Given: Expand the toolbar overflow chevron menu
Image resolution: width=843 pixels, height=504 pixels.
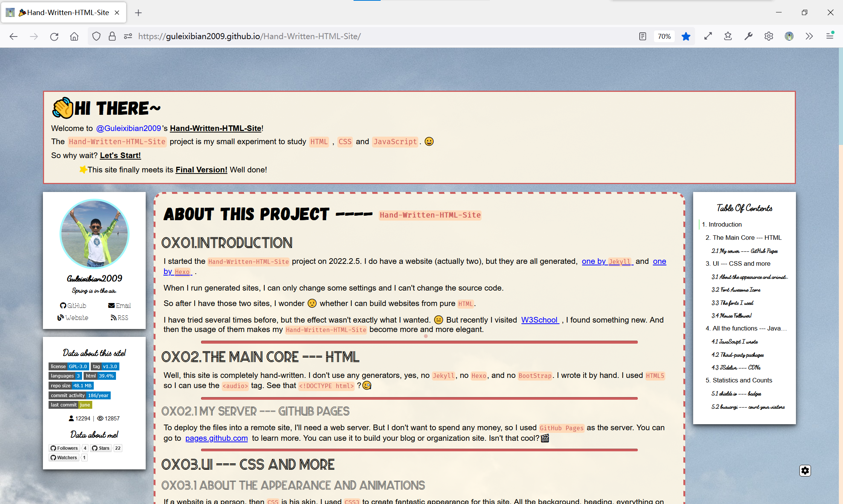Looking at the screenshot, I should tap(809, 36).
